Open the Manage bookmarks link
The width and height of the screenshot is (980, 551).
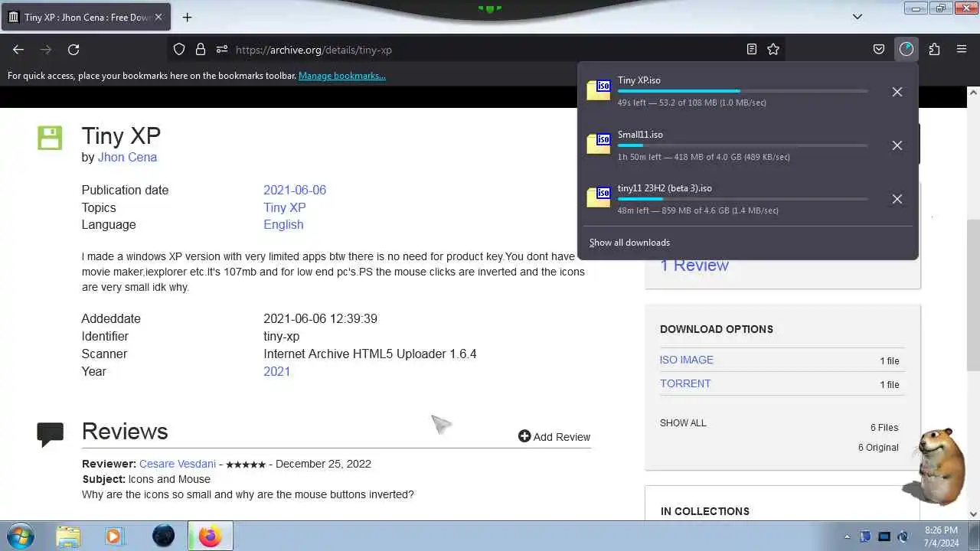click(x=342, y=76)
